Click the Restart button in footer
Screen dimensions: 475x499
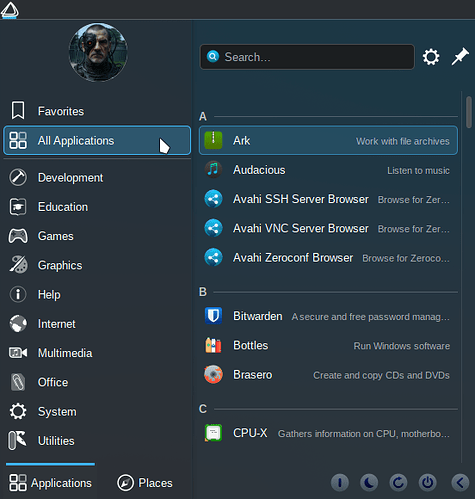[398, 482]
